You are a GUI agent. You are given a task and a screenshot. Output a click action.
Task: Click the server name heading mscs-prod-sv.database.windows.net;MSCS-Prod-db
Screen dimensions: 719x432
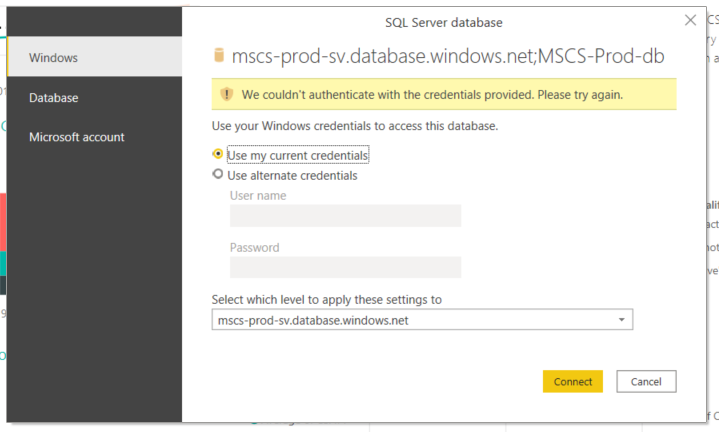pos(448,56)
